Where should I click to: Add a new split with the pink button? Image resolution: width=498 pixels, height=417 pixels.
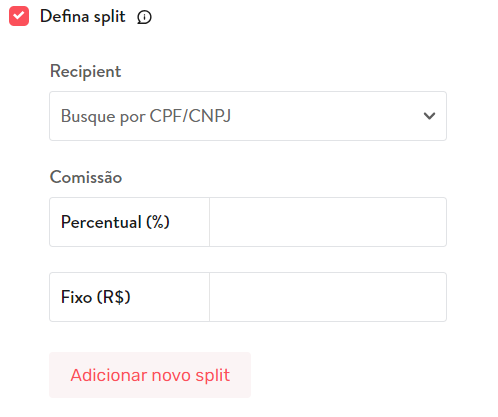[150, 375]
